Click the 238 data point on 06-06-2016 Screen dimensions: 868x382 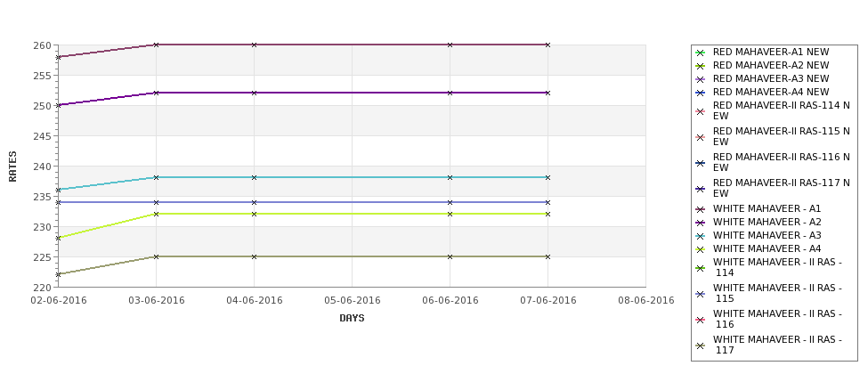[x=450, y=178]
